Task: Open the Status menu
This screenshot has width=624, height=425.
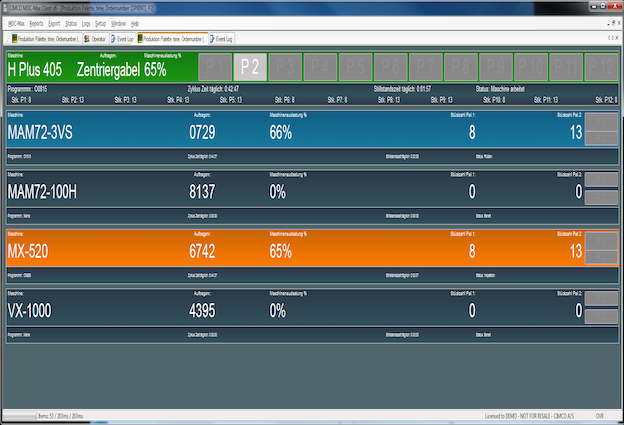Action: 71,24
